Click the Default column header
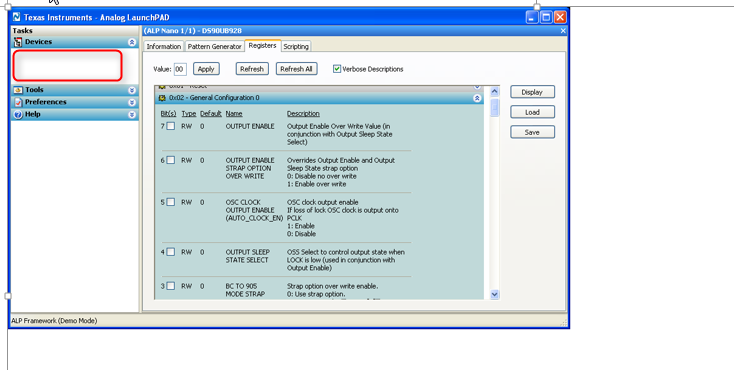The width and height of the screenshot is (734, 370). pyautogui.click(x=211, y=114)
